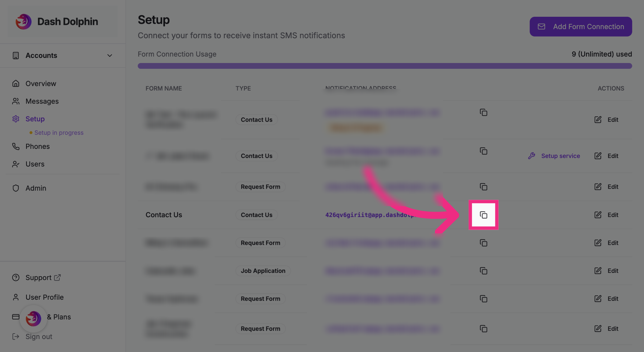Click the Support external link arrow icon
644x352 pixels.
pos(57,277)
